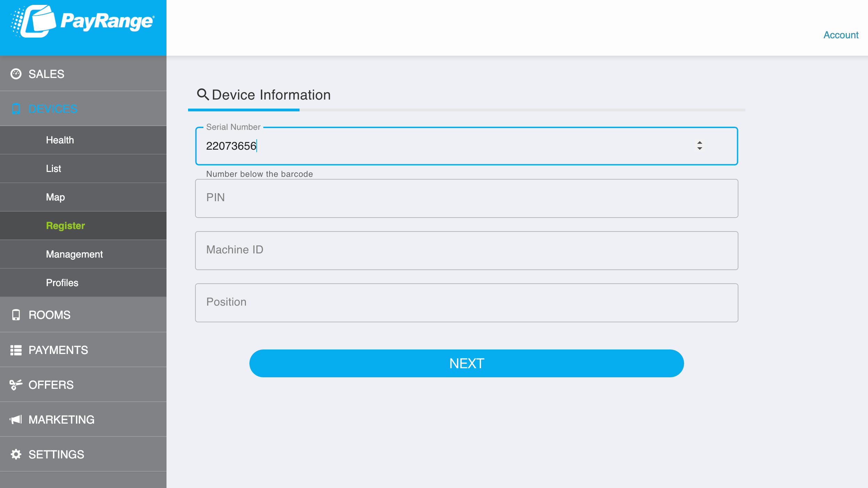Click the Sales gauge icon in sidebar
This screenshot has height=488, width=868.
(x=16, y=74)
